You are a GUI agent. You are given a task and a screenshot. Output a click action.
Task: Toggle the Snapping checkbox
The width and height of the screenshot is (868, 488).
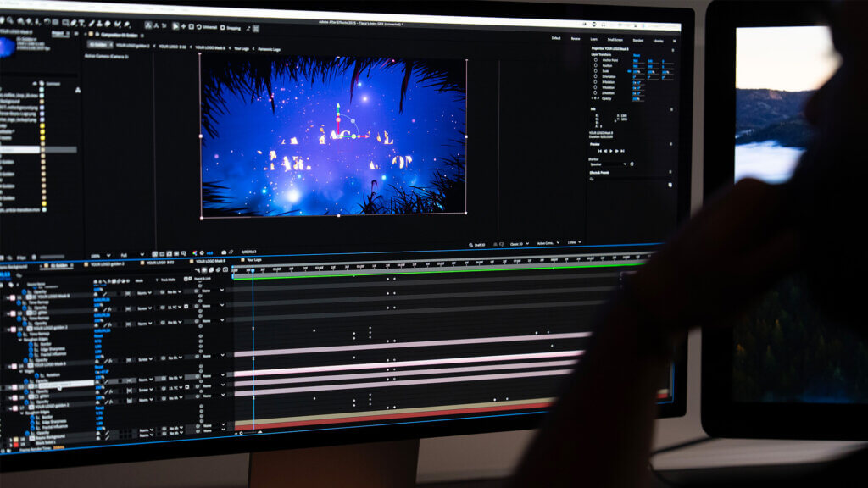[x=223, y=28]
